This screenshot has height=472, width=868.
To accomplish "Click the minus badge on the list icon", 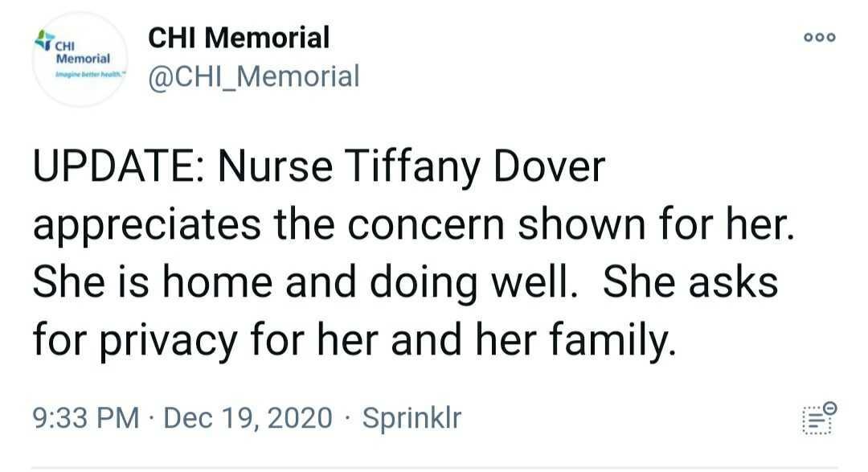I will pyautogui.click(x=829, y=408).
